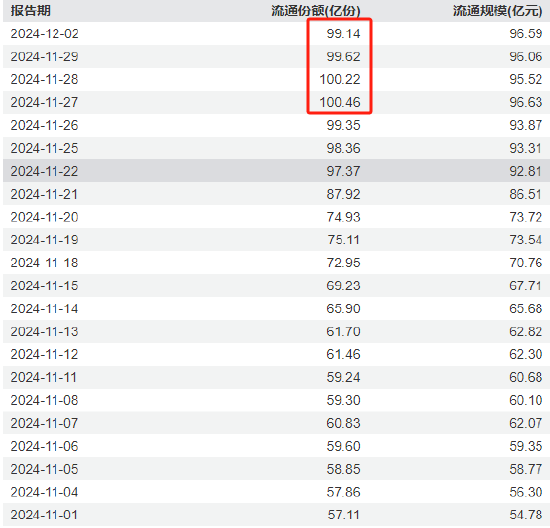Click scale value 62.82

525,332
